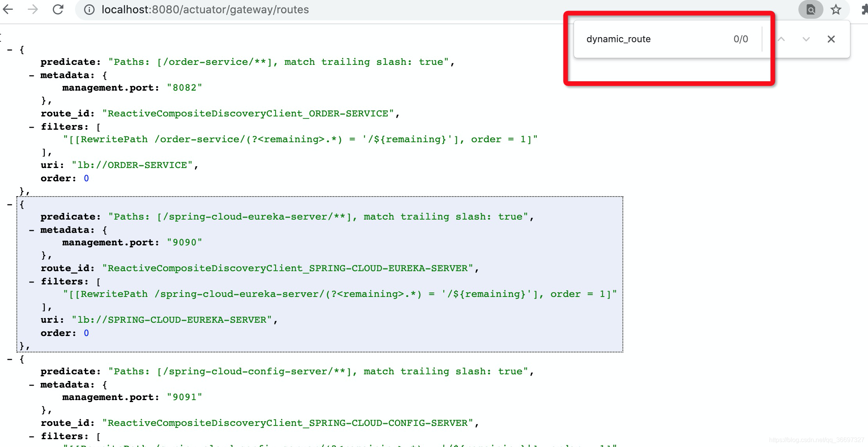Collapse metadata with management.port 9091
868x447 pixels.
tap(32, 385)
